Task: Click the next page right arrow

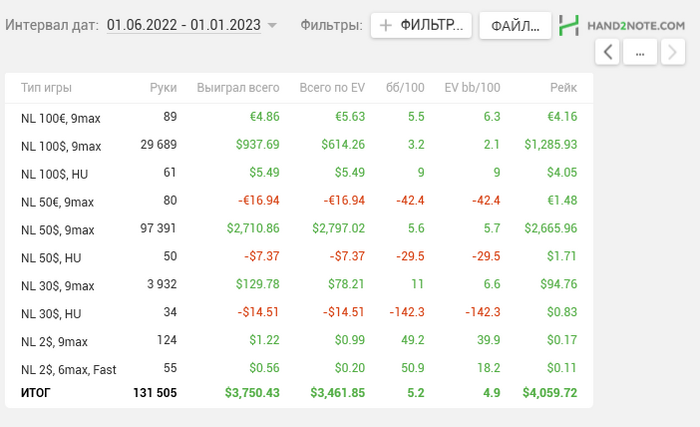Action: coord(673,52)
